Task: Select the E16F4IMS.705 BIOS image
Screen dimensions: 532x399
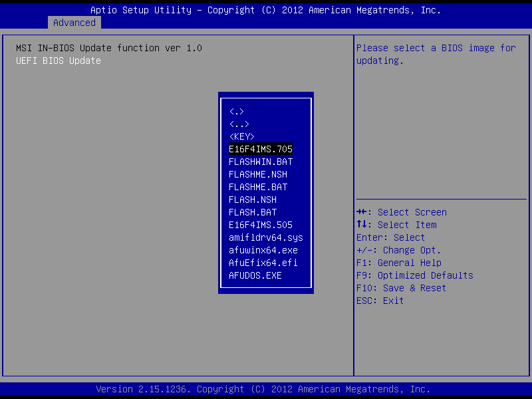Action: (x=261, y=149)
